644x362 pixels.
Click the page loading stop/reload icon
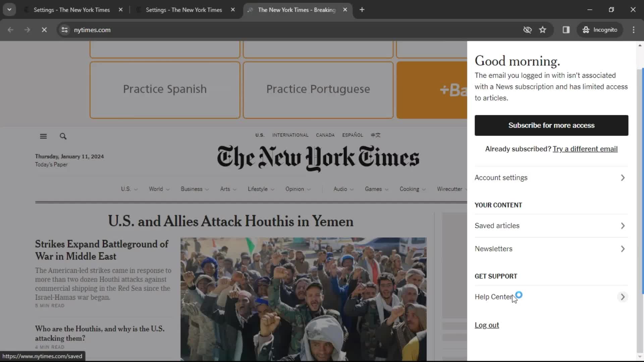point(43,29)
